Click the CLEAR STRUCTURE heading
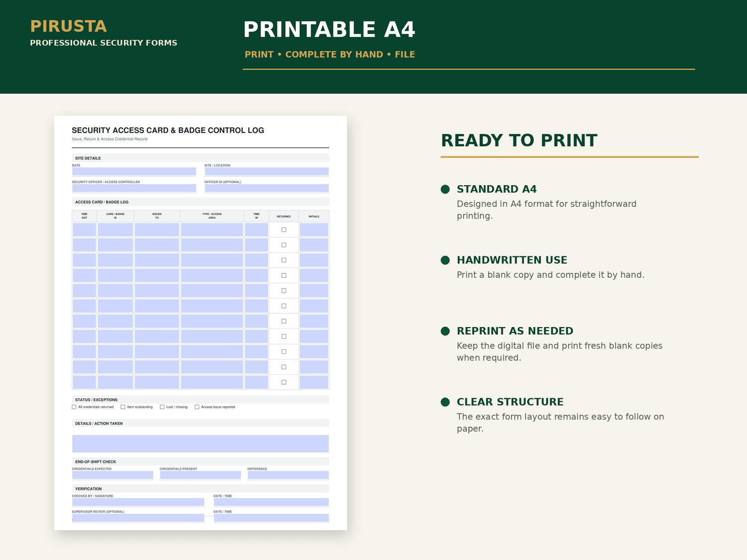 [x=510, y=402]
